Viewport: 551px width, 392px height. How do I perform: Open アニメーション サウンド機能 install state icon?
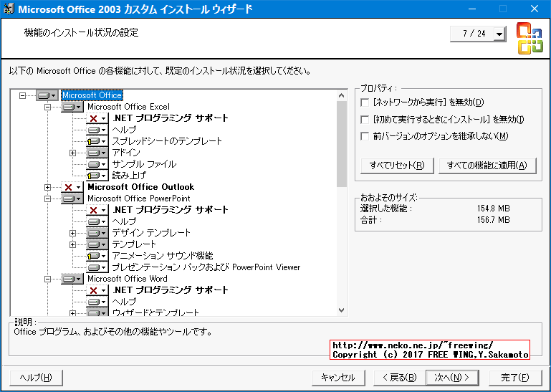97,256
